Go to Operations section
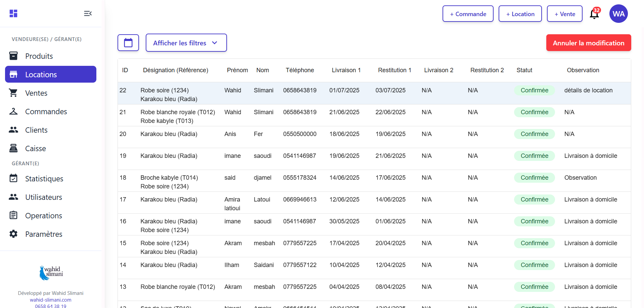Image resolution: width=644 pixels, height=308 pixels. point(51,215)
